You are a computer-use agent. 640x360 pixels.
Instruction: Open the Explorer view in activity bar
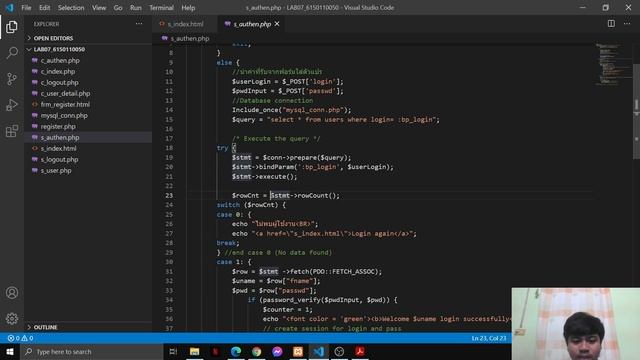(x=12, y=27)
